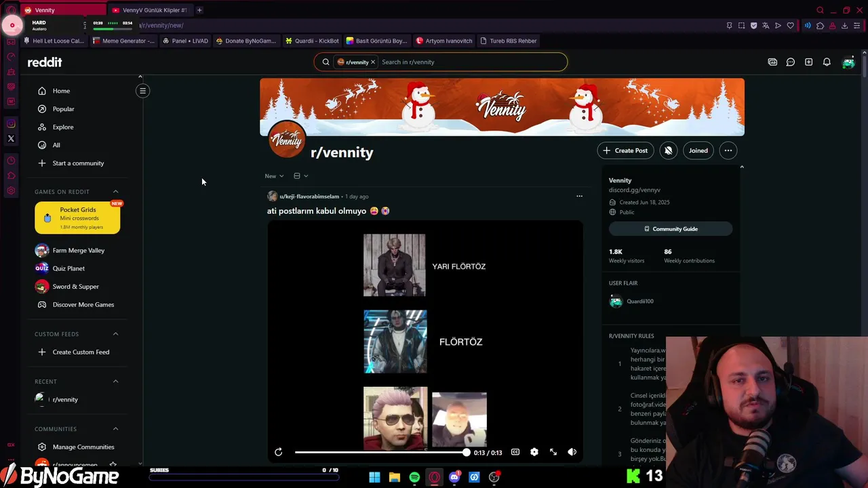The width and height of the screenshot is (868, 488).
Task: Collapse the left navigation with hamburger button
Action: click(142, 91)
